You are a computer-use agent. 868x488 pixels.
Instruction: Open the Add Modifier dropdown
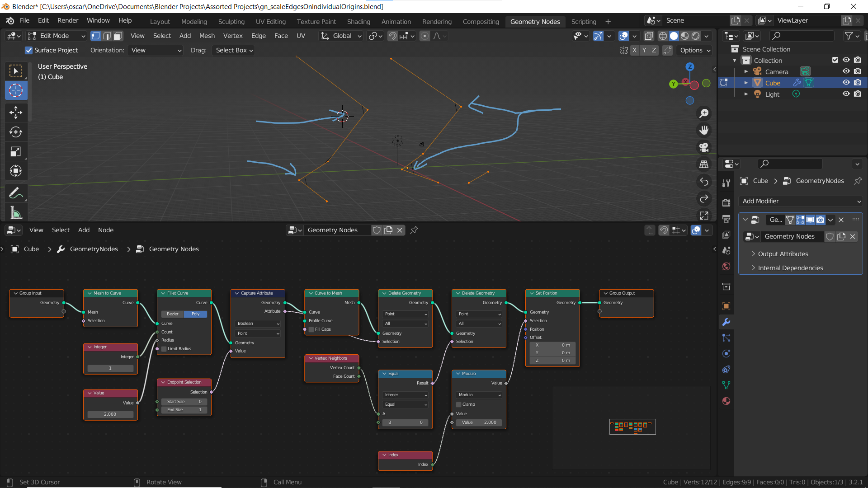[x=801, y=201]
